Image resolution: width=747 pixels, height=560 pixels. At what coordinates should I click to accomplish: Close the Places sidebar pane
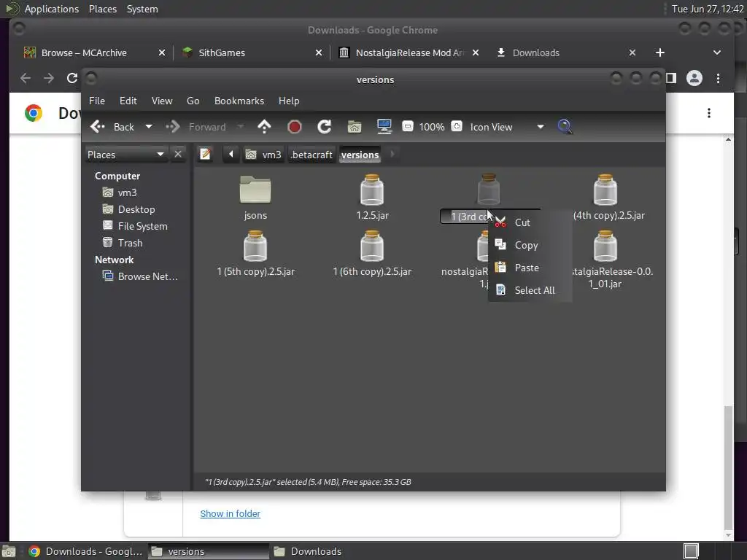click(x=178, y=155)
